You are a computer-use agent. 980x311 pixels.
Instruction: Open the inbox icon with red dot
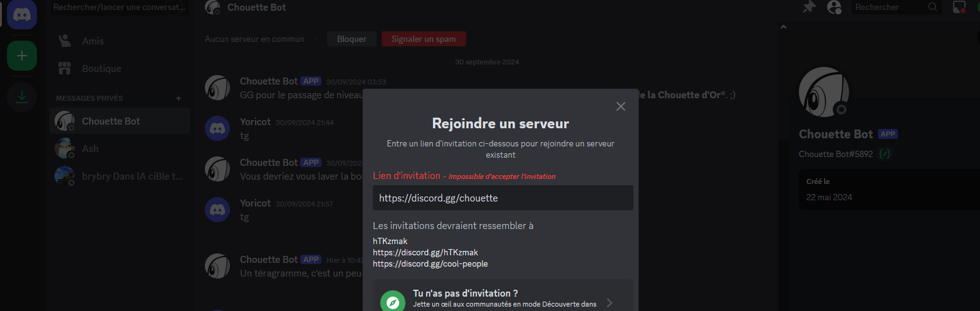959,7
